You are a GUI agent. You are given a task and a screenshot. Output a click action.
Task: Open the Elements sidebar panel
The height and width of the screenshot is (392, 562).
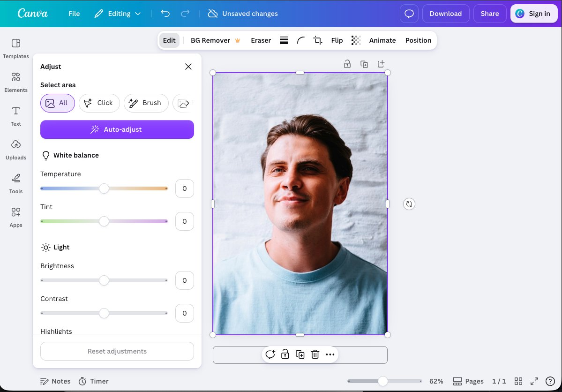pos(16,82)
